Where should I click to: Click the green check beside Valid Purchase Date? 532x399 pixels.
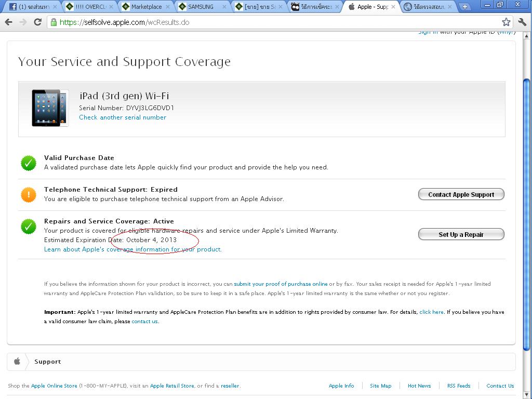(29, 163)
